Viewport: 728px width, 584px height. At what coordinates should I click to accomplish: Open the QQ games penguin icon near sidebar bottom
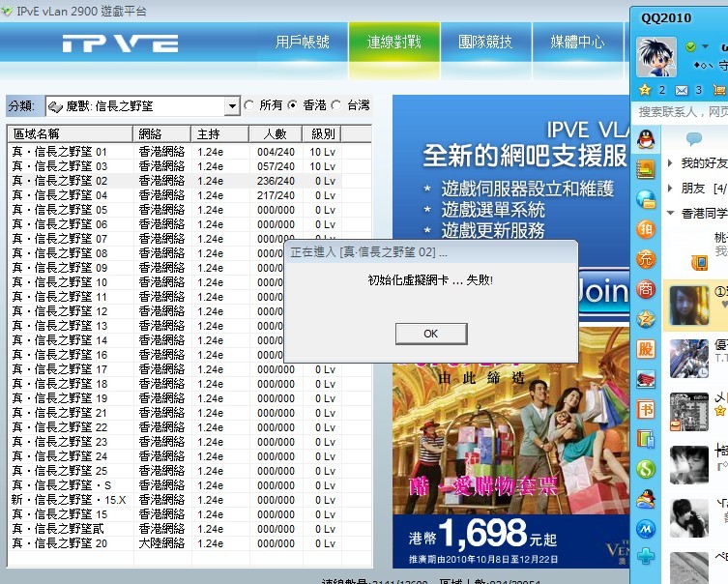tap(646, 499)
